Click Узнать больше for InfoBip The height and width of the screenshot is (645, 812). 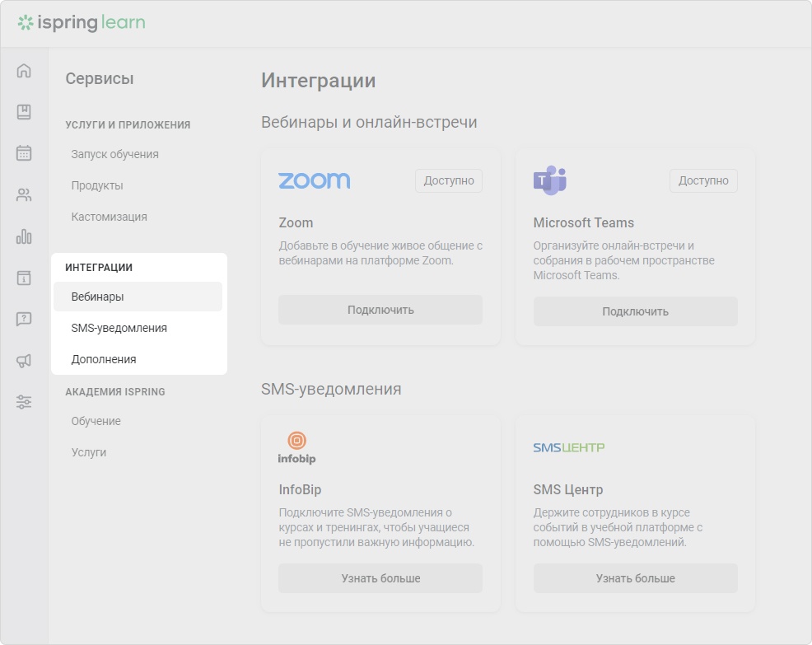380,578
